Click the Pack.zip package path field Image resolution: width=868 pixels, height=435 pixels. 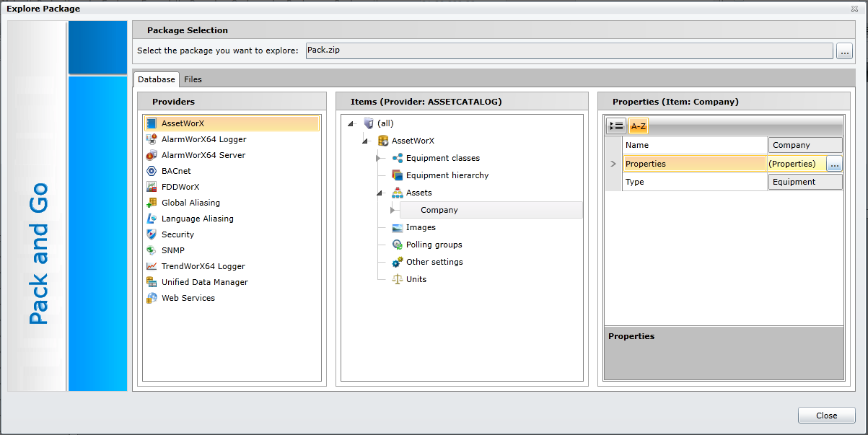tap(569, 50)
